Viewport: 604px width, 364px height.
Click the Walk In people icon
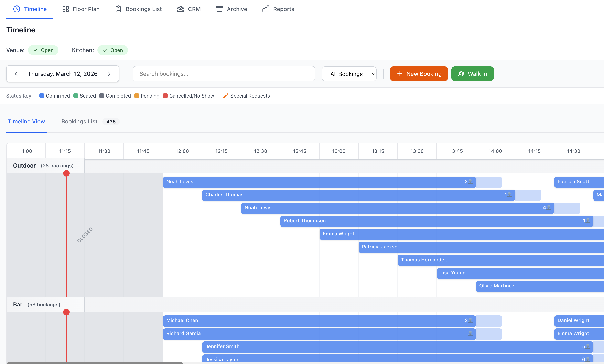click(x=461, y=73)
